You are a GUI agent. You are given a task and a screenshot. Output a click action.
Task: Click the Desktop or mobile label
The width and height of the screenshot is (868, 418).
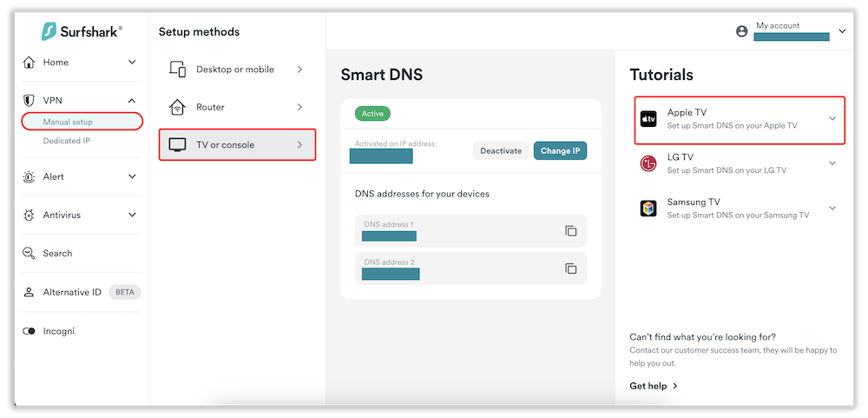click(235, 70)
